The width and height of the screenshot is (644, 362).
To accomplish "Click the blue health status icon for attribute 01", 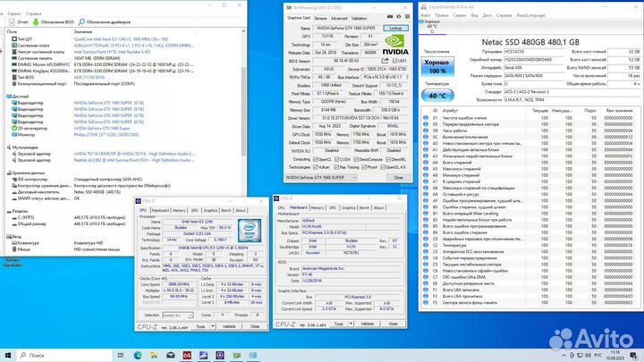I will (x=426, y=118).
